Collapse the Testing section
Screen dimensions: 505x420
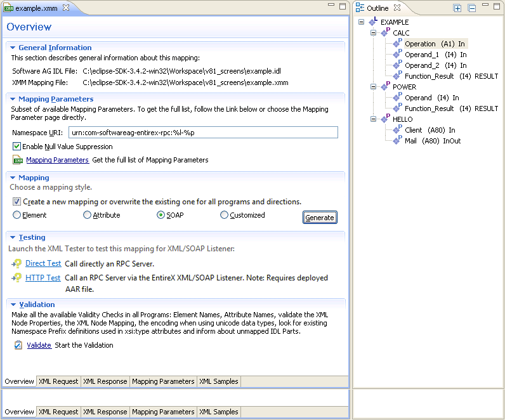pos(13,237)
